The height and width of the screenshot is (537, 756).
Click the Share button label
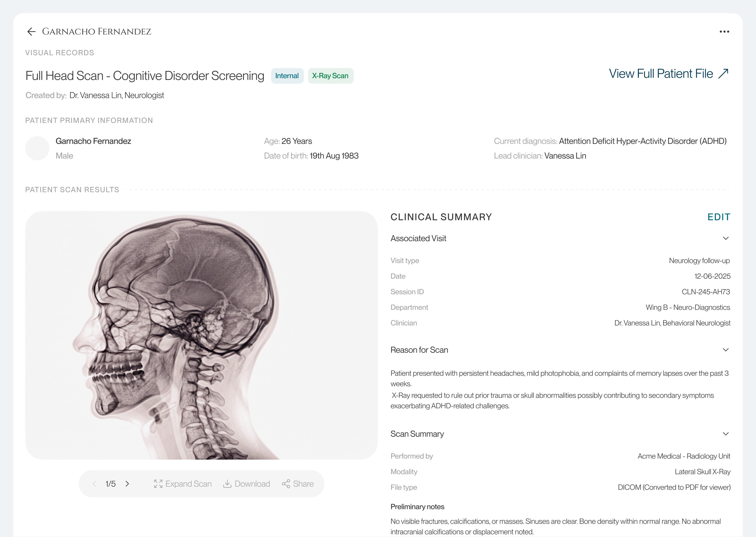pyautogui.click(x=303, y=484)
